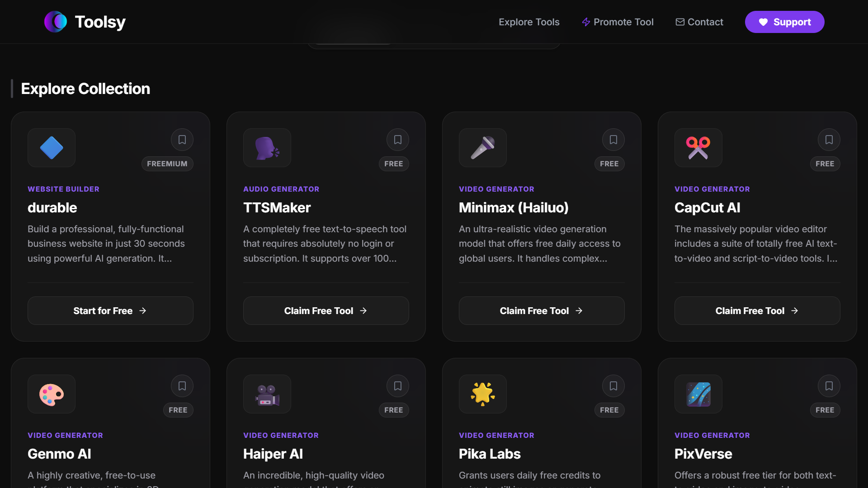Click the heart icon inside the Support button
Viewport: 868px width, 488px height.
[764, 22]
